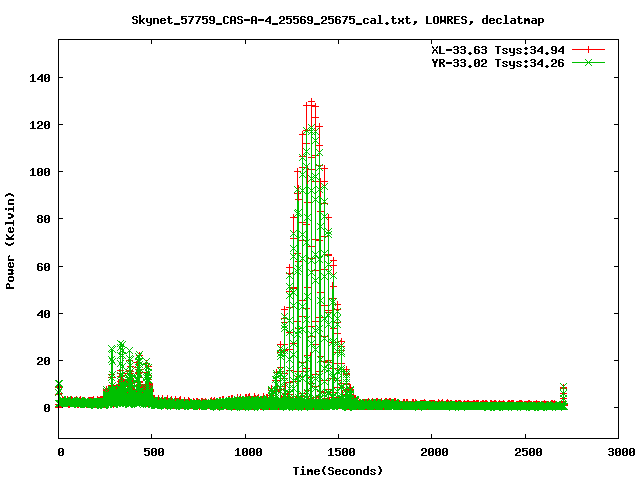Select the XL-33.63 Tsys:34.94 legend label

coord(498,50)
